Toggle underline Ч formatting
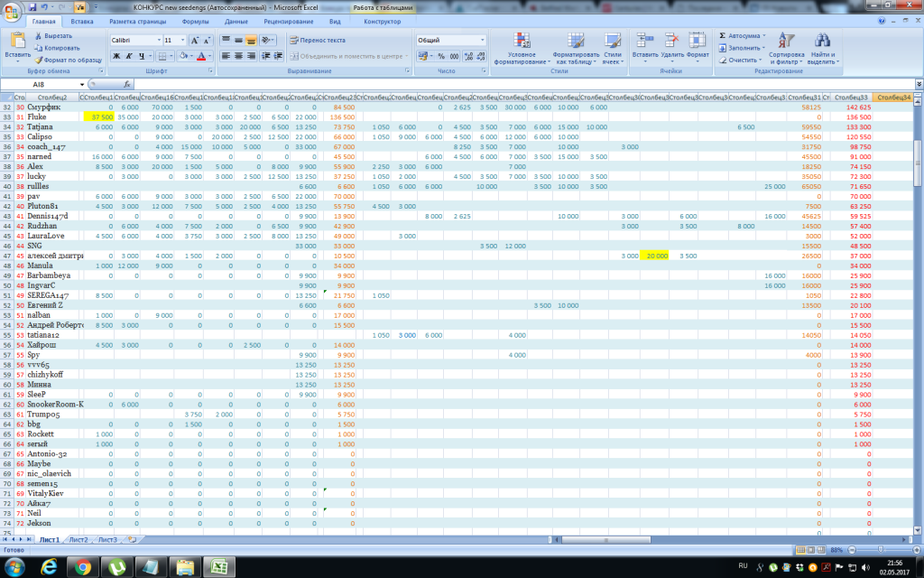This screenshot has height=578, width=924. [142, 56]
